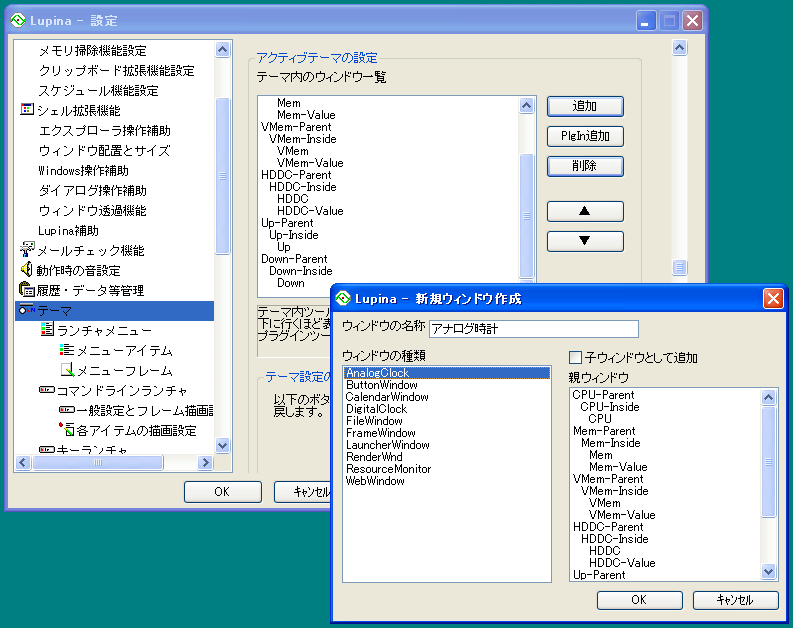The width and height of the screenshot is (793, 628).
Task: Click the 一般設定とフレーム描画 icon
Action: pos(67,410)
